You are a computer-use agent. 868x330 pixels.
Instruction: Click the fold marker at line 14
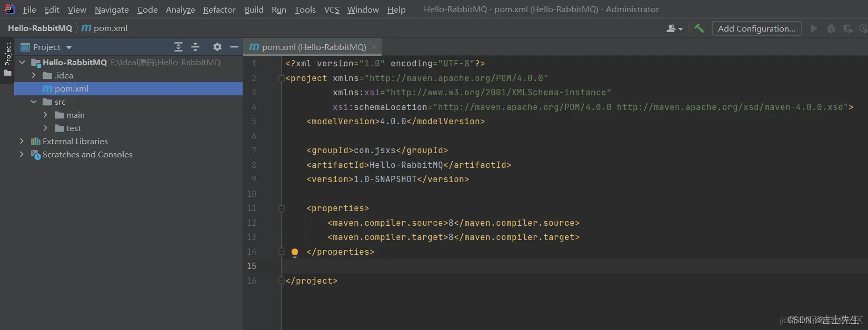pyautogui.click(x=281, y=252)
